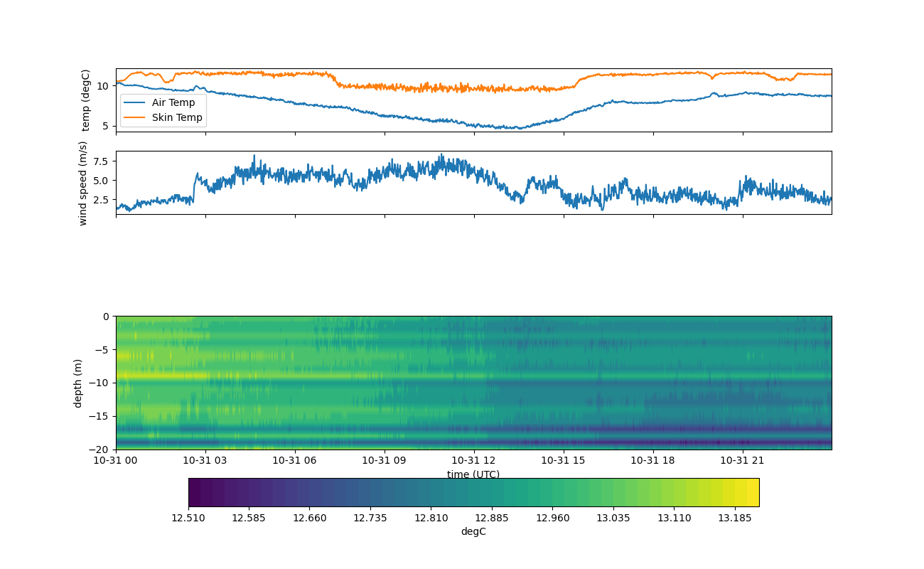Click the orange line swatch in the legend

[135, 117]
